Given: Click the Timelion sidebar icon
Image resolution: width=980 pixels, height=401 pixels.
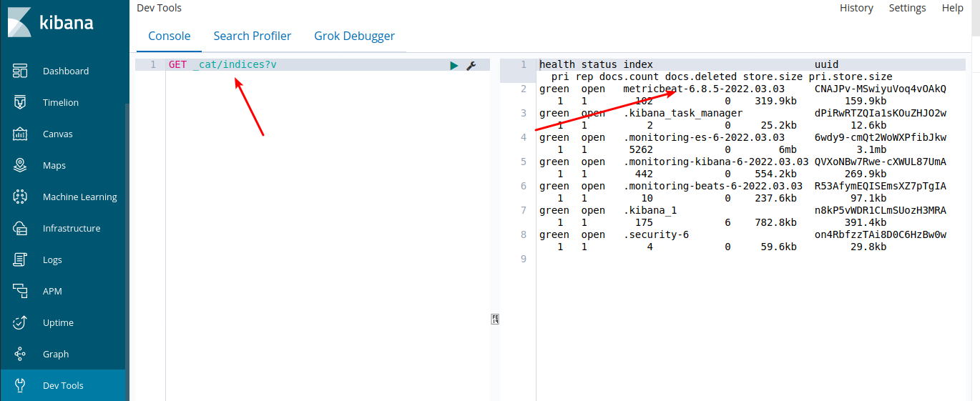Looking at the screenshot, I should tap(20, 102).
